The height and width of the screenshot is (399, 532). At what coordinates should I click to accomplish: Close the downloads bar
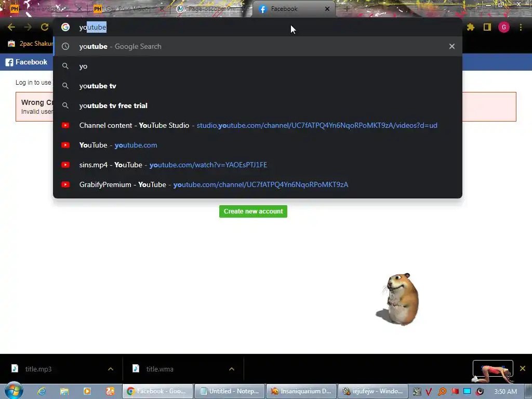click(x=523, y=368)
